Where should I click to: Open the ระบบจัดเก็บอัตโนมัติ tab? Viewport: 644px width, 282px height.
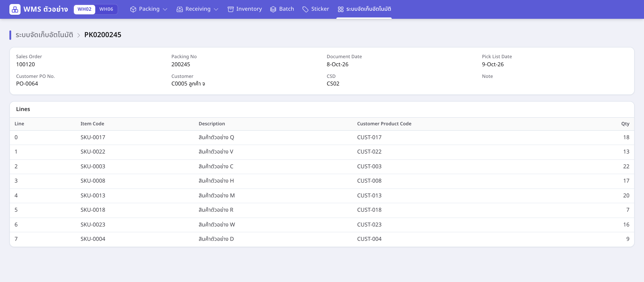364,9
